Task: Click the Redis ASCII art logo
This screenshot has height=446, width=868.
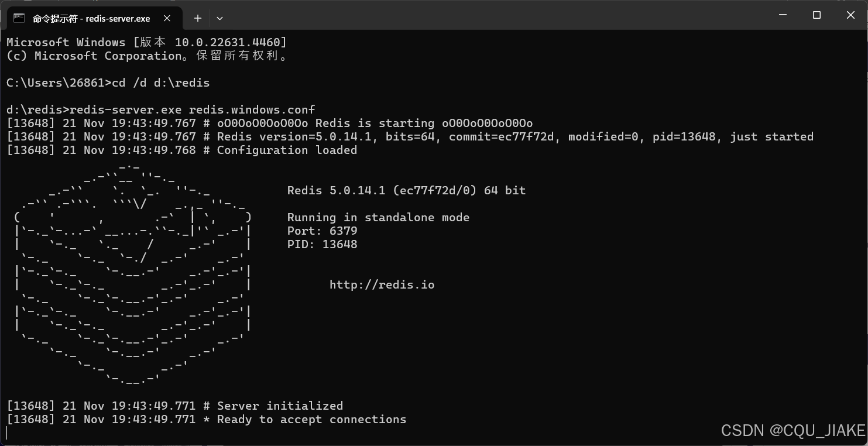Action: [x=132, y=275]
